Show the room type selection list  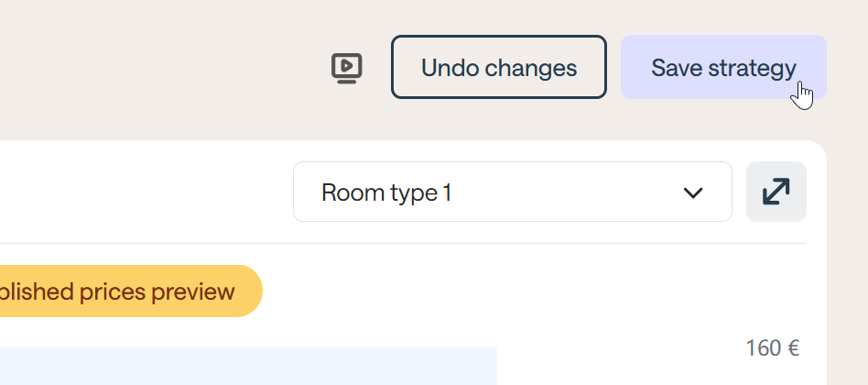[x=512, y=192]
